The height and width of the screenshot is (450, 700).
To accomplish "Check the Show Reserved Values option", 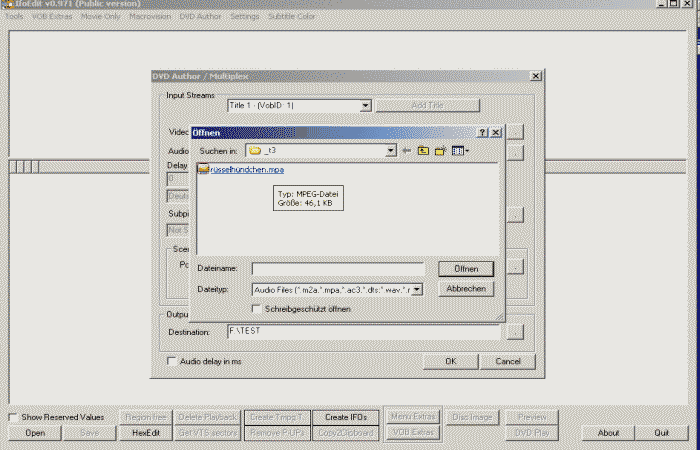I will tap(13, 416).
